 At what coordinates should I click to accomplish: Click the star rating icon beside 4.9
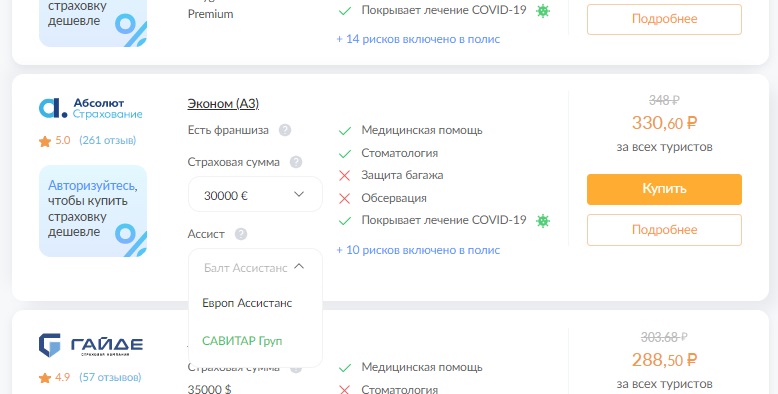point(45,378)
